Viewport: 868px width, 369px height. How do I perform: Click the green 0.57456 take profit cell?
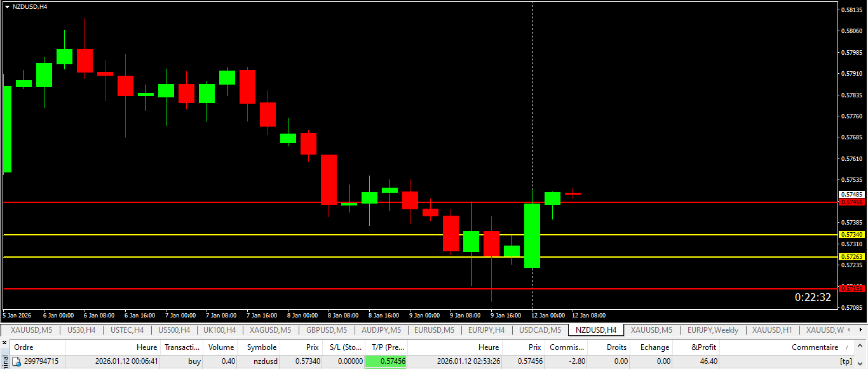point(386,361)
